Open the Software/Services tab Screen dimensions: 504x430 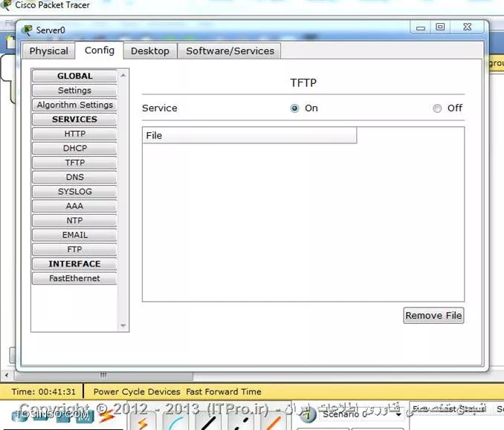coord(230,51)
